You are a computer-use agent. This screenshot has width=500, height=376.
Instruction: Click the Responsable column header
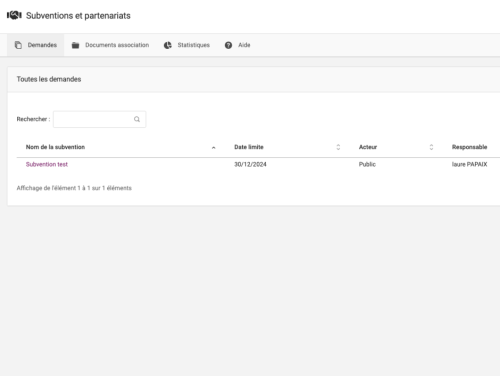469,147
